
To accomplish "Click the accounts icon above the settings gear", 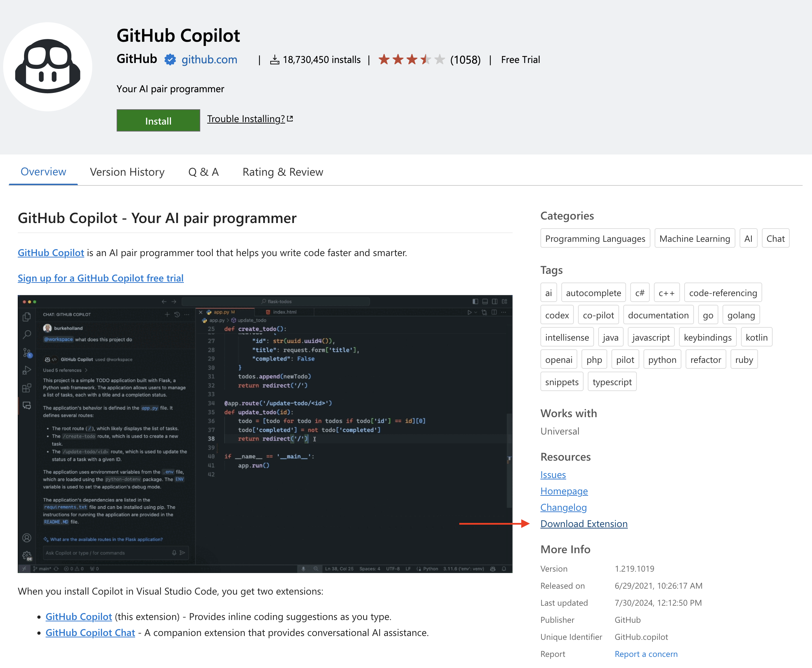I will 27,538.
